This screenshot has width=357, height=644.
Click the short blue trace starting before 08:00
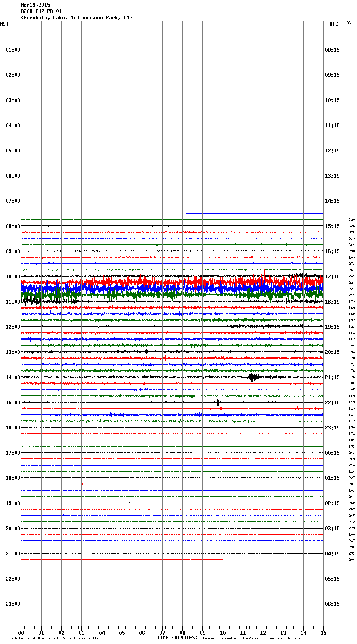(x=255, y=213)
